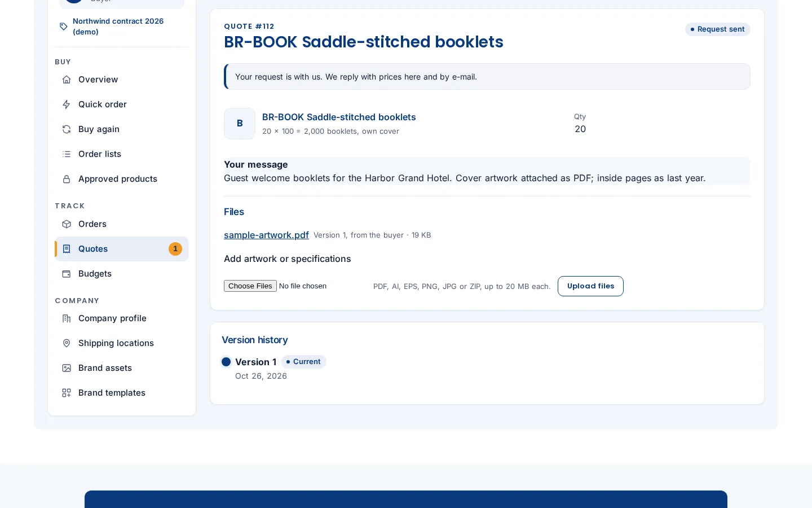The width and height of the screenshot is (812, 508).
Task: Open Brand assets
Action: pyautogui.click(x=122, y=368)
